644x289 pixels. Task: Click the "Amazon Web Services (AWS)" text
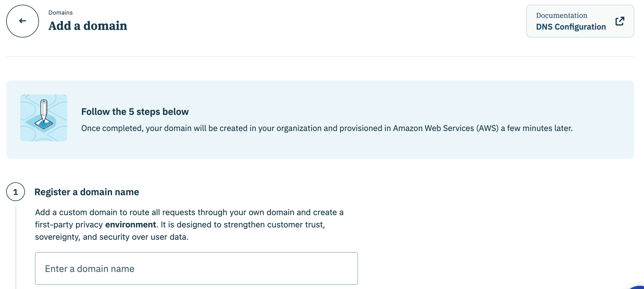coord(445,128)
